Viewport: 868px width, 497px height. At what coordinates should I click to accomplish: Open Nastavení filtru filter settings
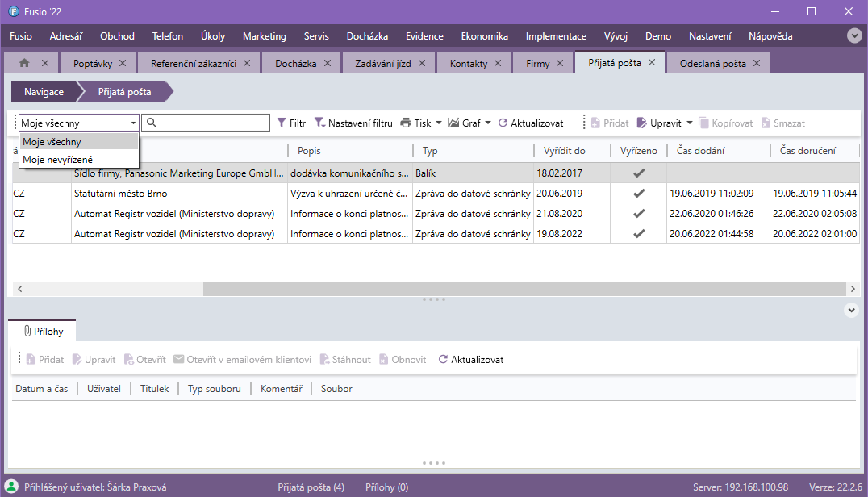353,123
